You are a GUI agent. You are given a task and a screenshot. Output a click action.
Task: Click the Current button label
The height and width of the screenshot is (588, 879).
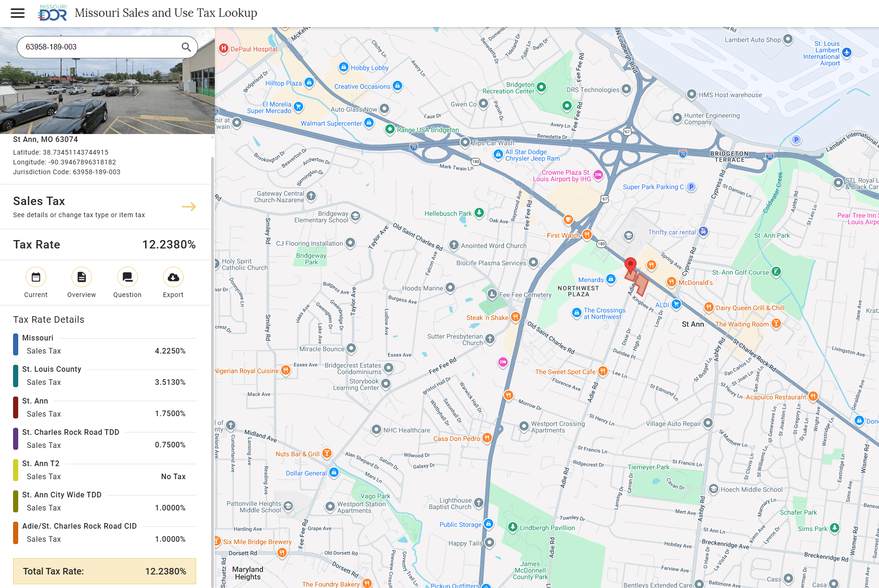coord(36,295)
